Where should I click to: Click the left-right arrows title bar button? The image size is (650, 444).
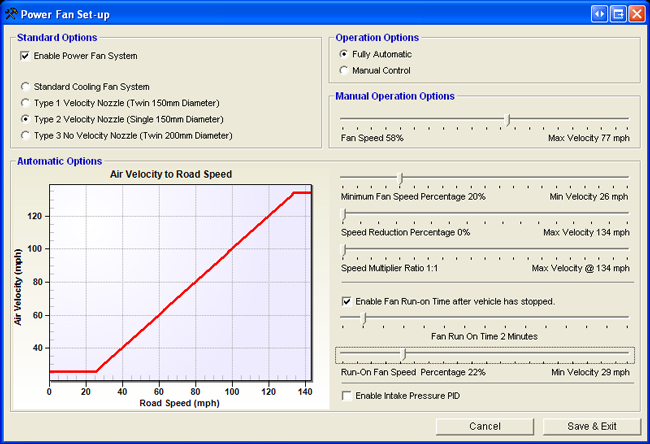pyautogui.click(x=600, y=13)
